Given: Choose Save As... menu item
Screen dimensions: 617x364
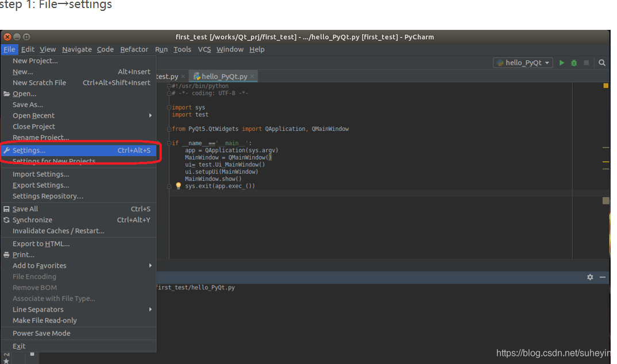Looking at the screenshot, I should pyautogui.click(x=79, y=104).
